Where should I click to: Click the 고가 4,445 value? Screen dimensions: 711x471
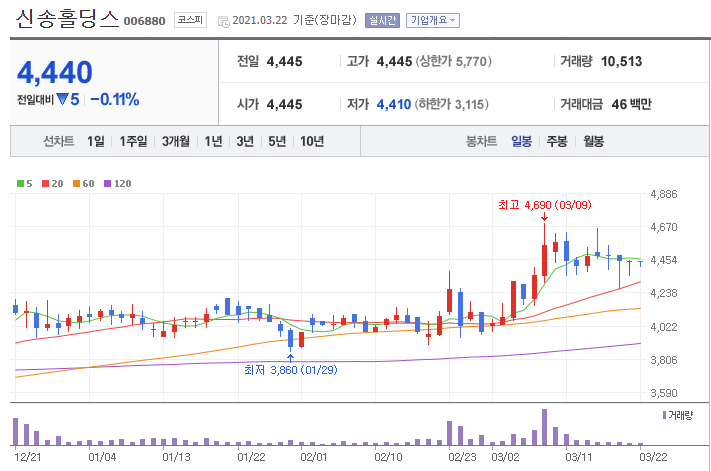click(x=394, y=62)
